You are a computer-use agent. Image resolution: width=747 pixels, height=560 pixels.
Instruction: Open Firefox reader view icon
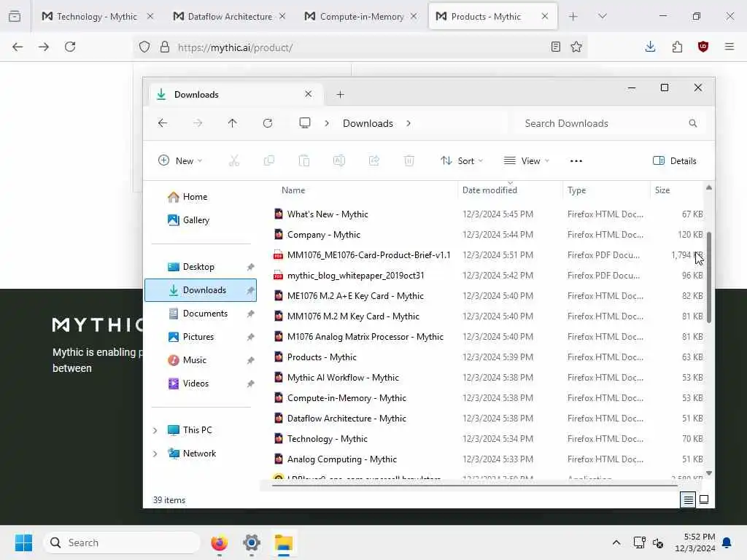pos(555,47)
